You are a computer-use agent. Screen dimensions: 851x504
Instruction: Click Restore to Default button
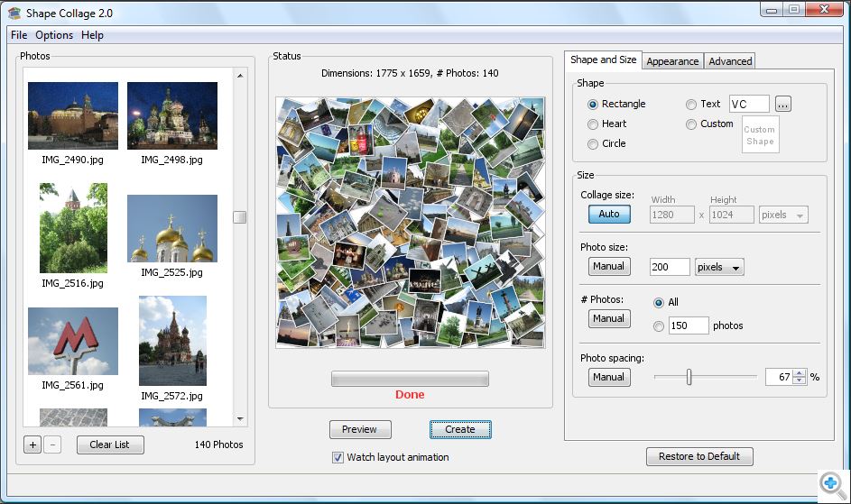coord(699,457)
